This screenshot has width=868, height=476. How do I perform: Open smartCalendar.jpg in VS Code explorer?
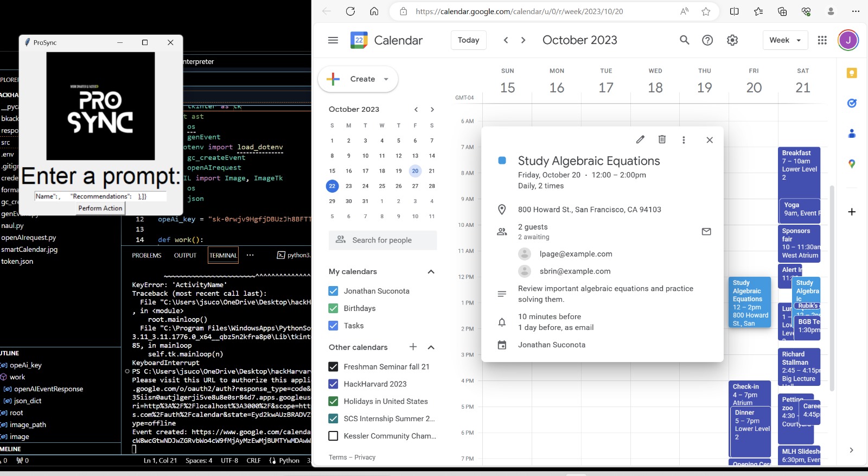(29, 250)
